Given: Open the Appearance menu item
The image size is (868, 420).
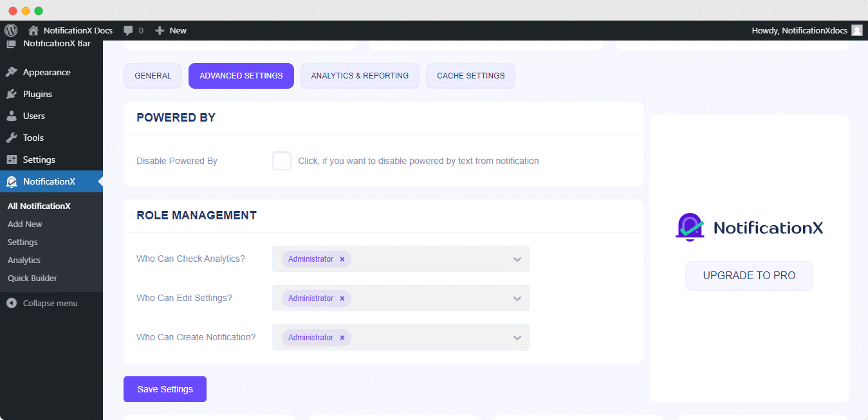Looking at the screenshot, I should (51, 72).
